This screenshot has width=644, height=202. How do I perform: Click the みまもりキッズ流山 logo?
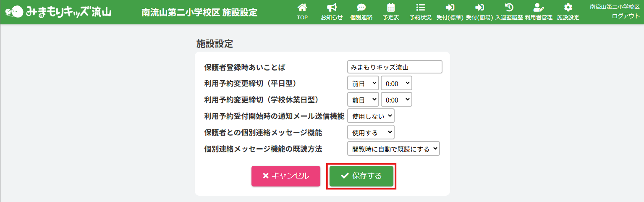coord(58,12)
